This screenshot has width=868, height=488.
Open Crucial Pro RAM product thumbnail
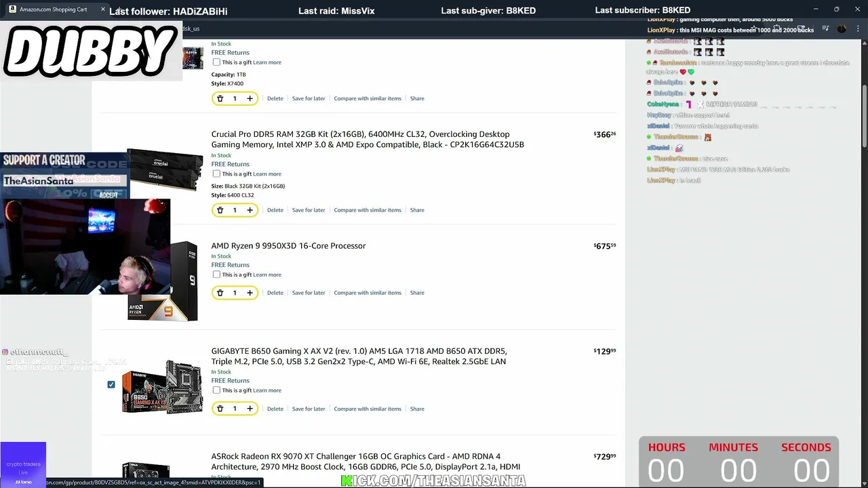coord(165,169)
